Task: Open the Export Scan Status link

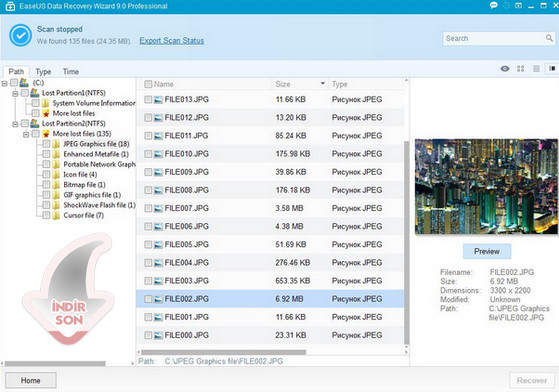Action: click(x=171, y=41)
